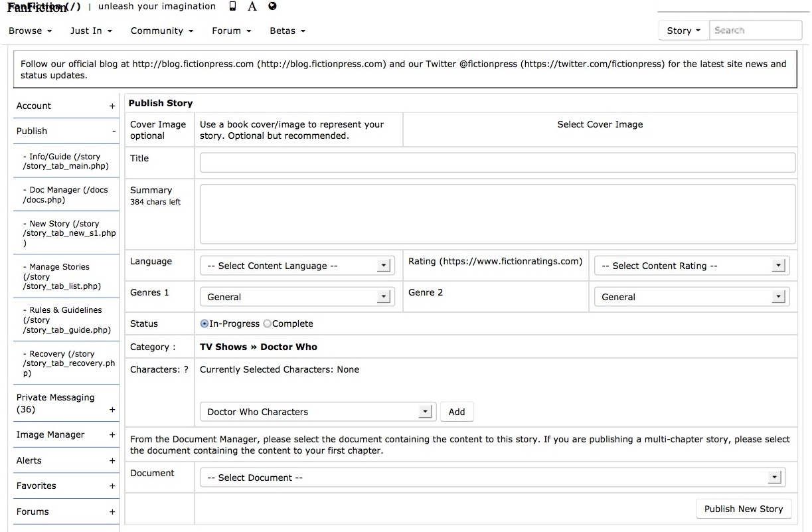This screenshot has width=812, height=532.
Task: Select the In-Progress status radio button
Action: pyautogui.click(x=204, y=324)
